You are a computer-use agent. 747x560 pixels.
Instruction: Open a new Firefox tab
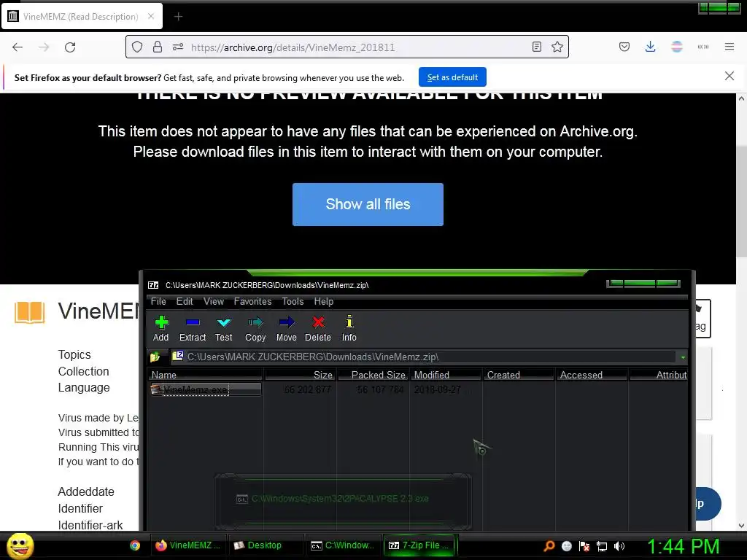(x=178, y=17)
